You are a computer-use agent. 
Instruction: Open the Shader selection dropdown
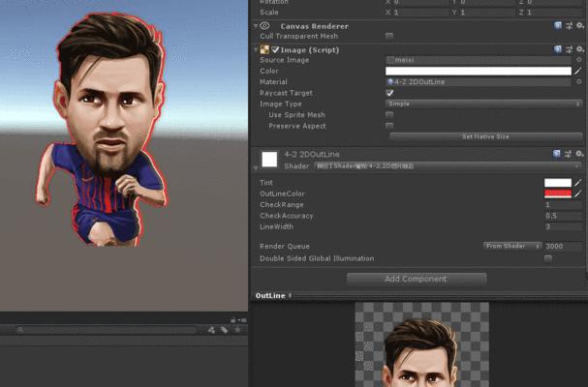pos(448,166)
